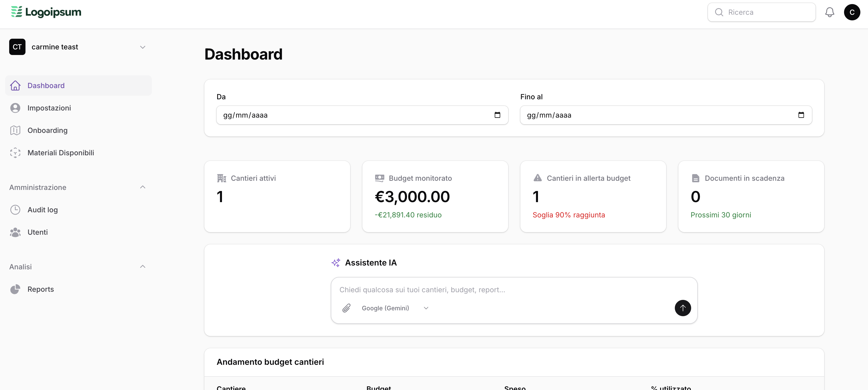The image size is (868, 390).
Task: Open user avatar C menu
Action: click(852, 12)
